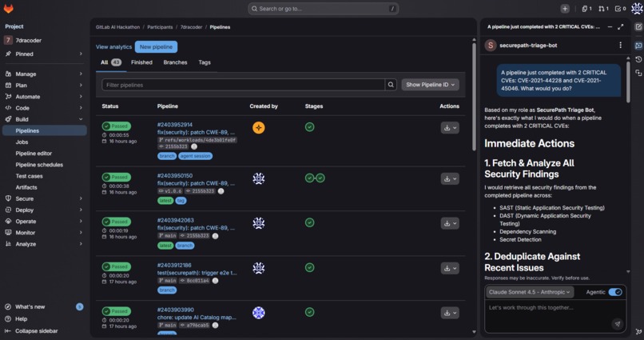Open second stage icon of pipeline #2403950150
Image resolution: width=644 pixels, height=340 pixels.
320,178
